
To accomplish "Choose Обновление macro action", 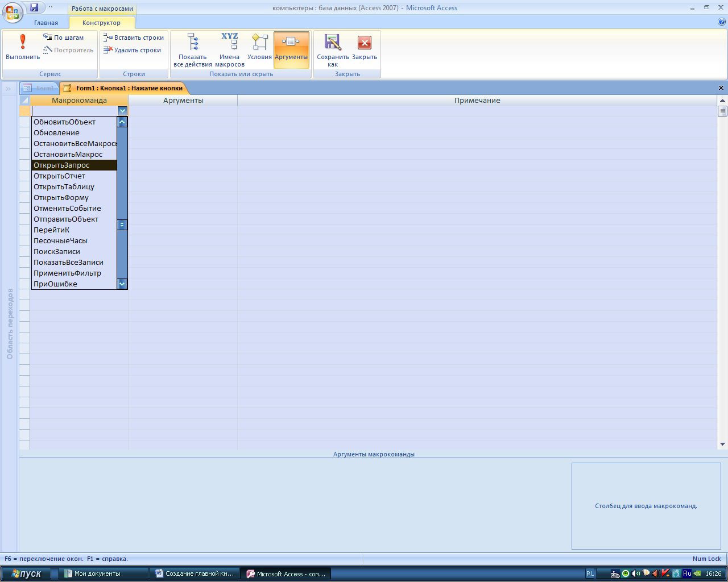I will tap(74, 132).
